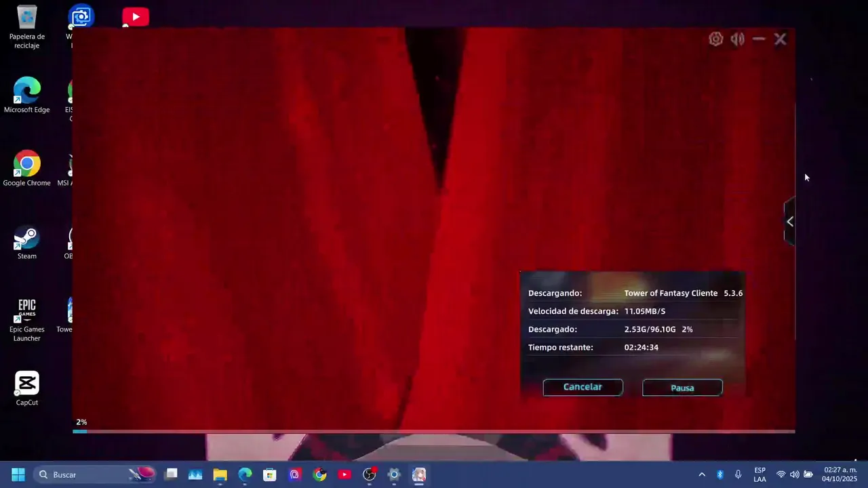Open Google Chrome desktop shortcut

coord(27,169)
